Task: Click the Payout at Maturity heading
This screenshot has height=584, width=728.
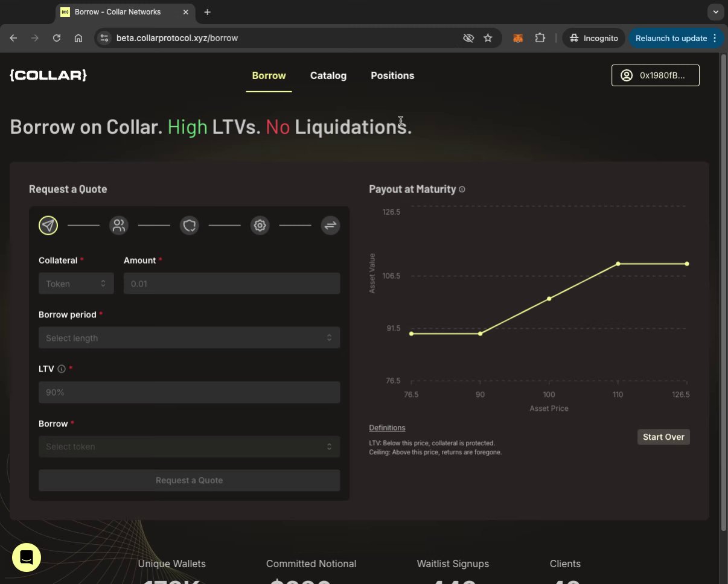Action: click(x=412, y=189)
